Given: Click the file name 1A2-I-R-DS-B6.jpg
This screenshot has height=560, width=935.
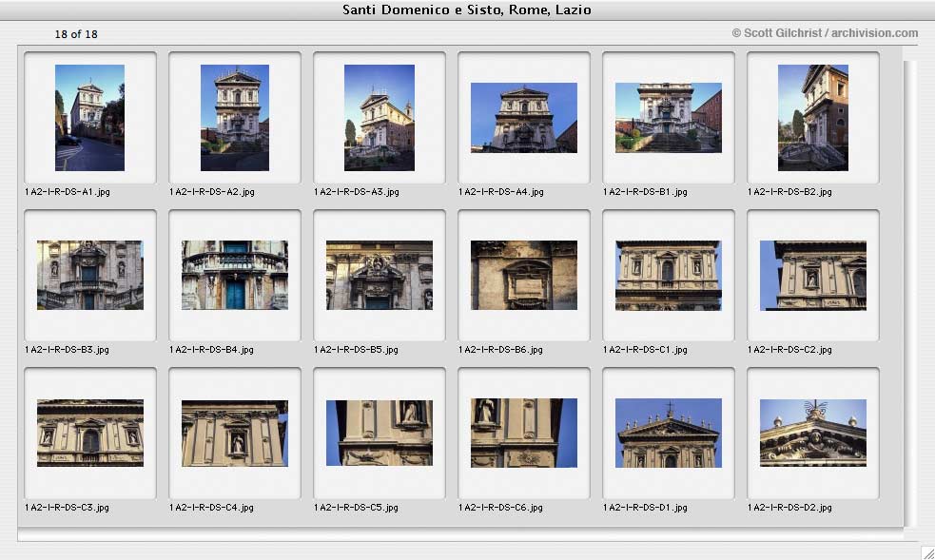Looking at the screenshot, I should (x=501, y=350).
